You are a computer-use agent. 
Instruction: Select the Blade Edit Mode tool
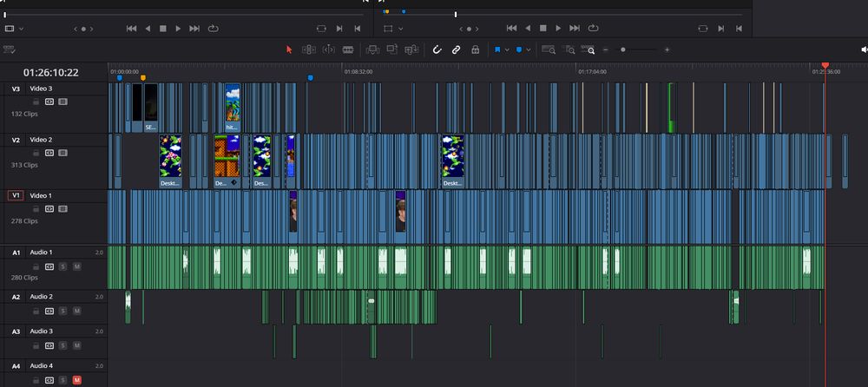(348, 49)
